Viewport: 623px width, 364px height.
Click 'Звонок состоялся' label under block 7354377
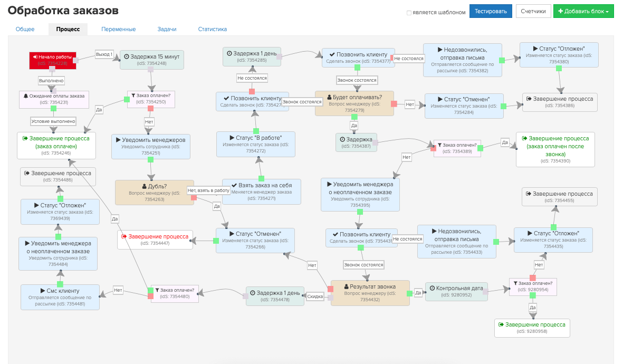pyautogui.click(x=357, y=80)
